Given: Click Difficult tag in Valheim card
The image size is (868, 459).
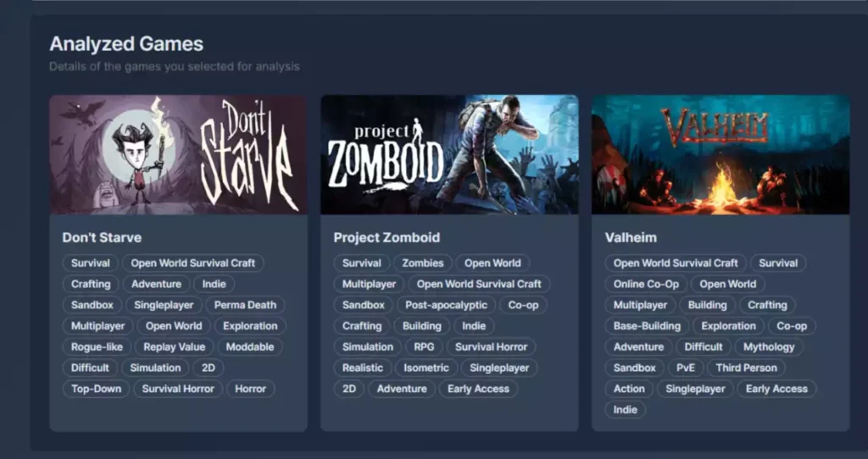Looking at the screenshot, I should click(703, 346).
